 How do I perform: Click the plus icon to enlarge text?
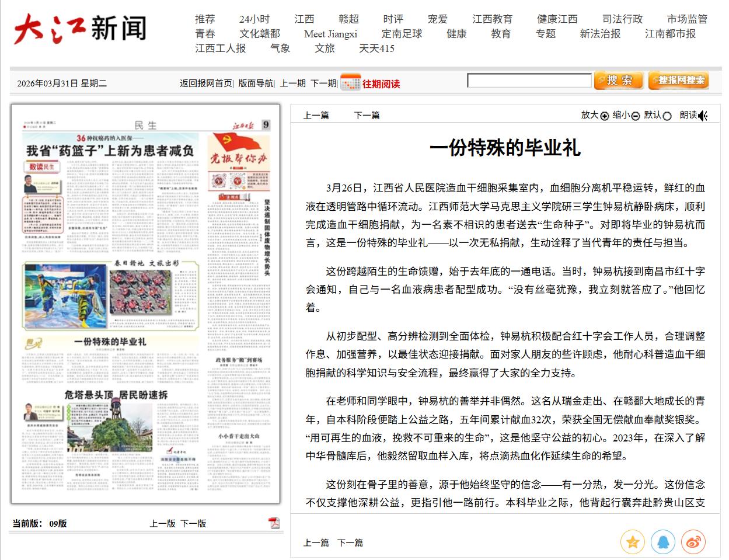tap(605, 116)
